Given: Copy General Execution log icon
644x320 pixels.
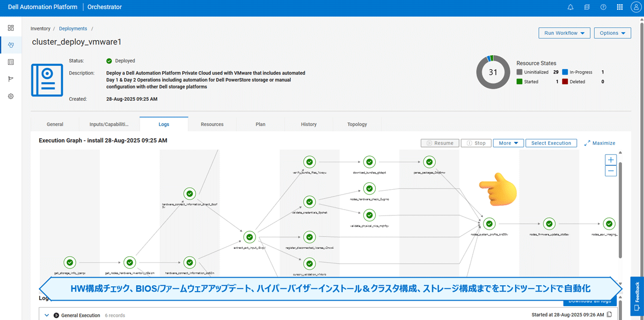Looking at the screenshot, I should tap(609, 315).
